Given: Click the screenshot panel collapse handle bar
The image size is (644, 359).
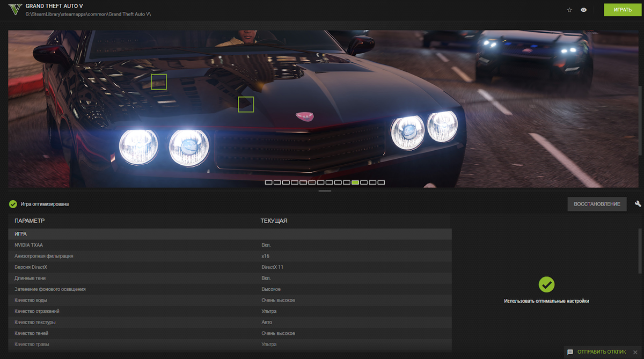Looking at the screenshot, I should click(x=325, y=191).
